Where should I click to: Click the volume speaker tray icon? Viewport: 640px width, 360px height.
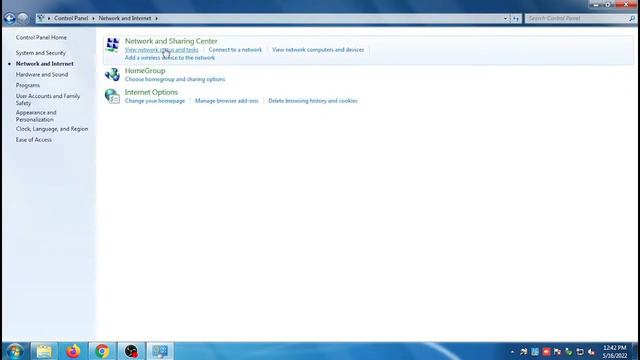(x=591, y=352)
